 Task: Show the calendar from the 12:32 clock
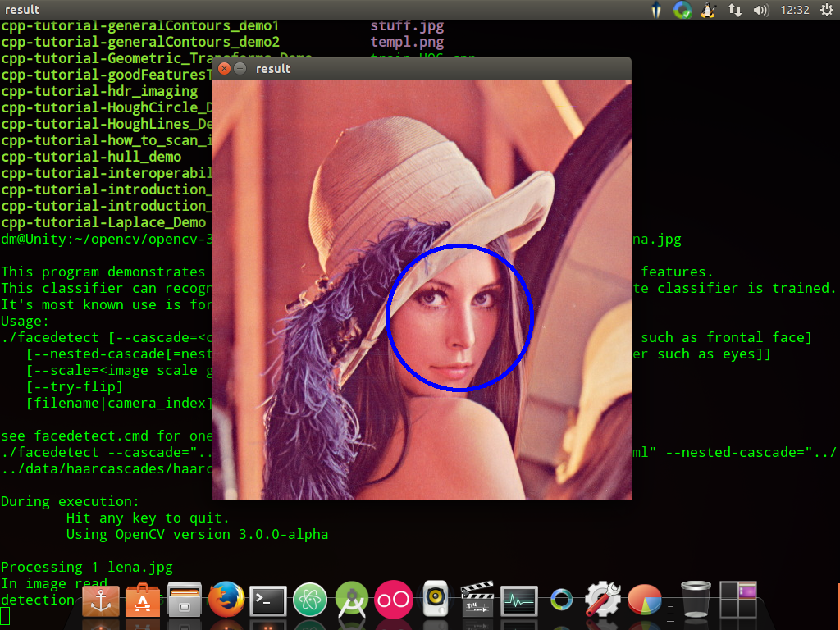tap(794, 10)
